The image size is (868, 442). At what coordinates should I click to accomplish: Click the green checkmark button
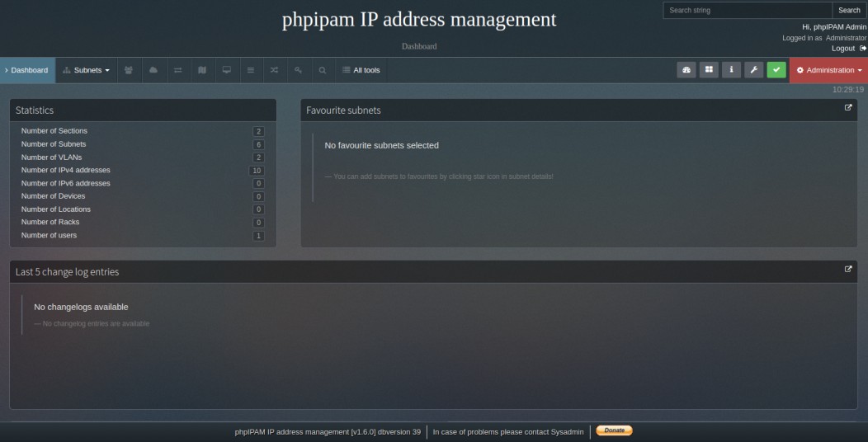coord(776,70)
